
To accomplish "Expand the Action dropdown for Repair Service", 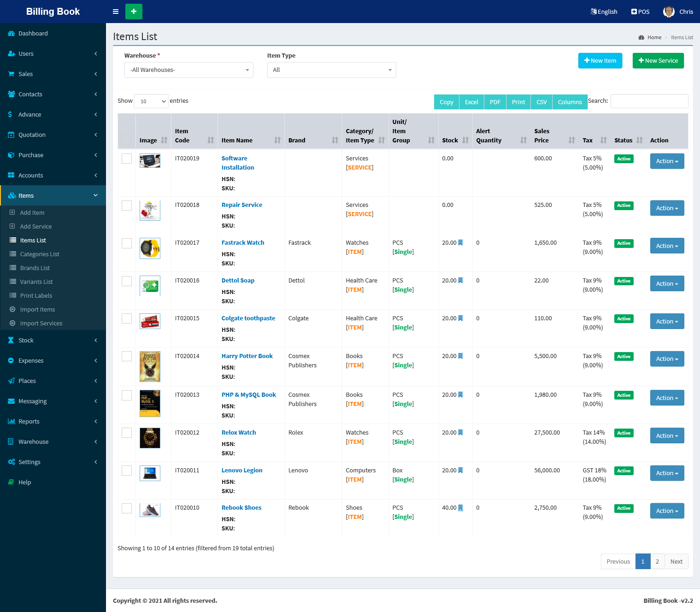I will 667,208.
